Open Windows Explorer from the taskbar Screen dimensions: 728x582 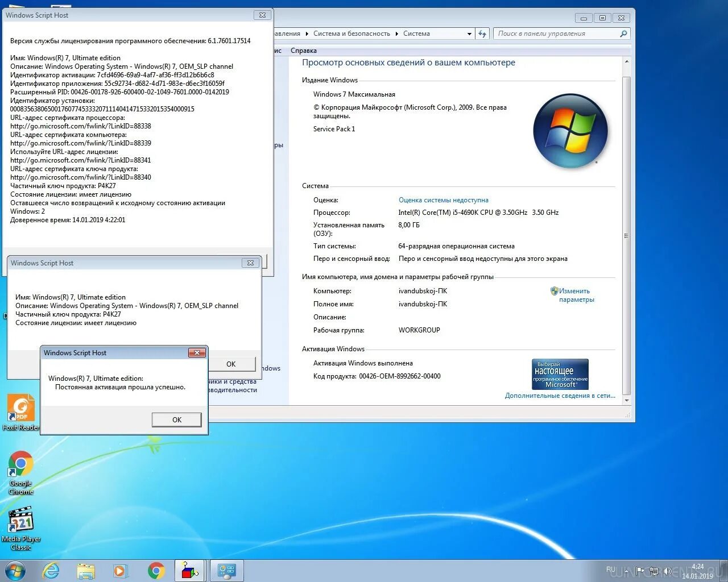pyautogui.click(x=86, y=571)
